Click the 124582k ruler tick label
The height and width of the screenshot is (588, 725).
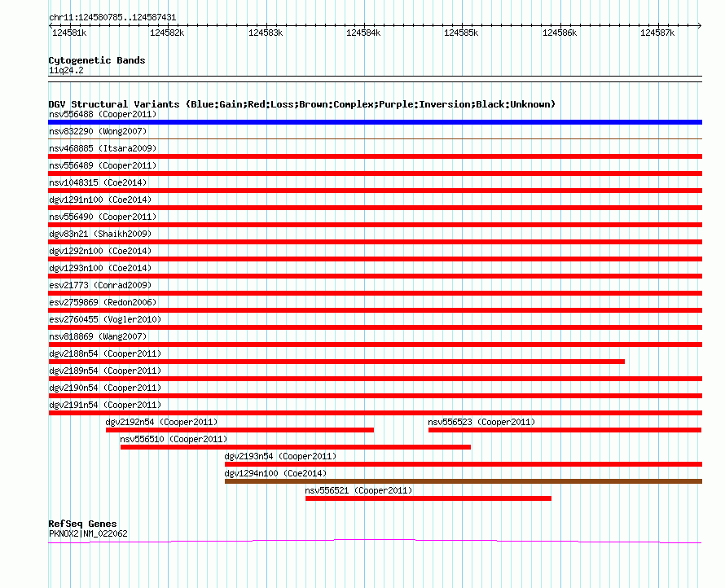(x=167, y=33)
